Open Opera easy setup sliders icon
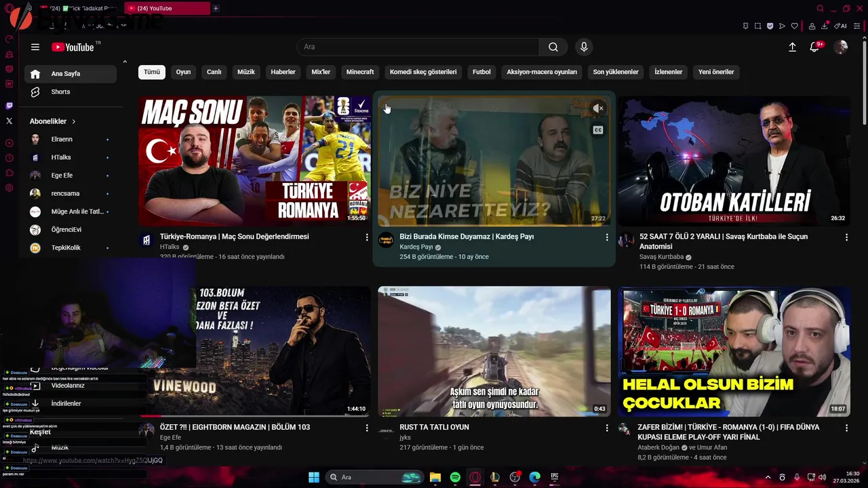 click(x=858, y=26)
